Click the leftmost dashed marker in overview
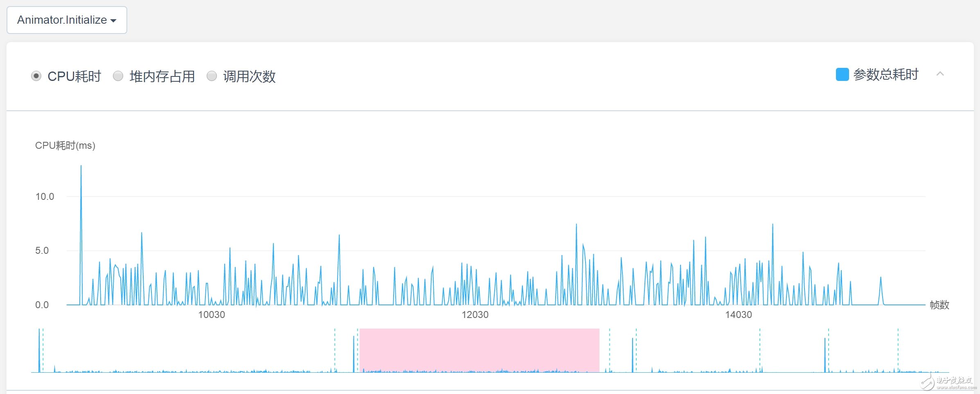The width and height of the screenshot is (980, 394). [x=43, y=349]
